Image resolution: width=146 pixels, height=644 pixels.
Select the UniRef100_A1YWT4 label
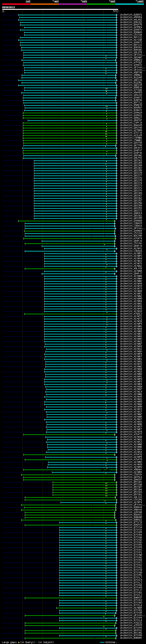[131, 502]
